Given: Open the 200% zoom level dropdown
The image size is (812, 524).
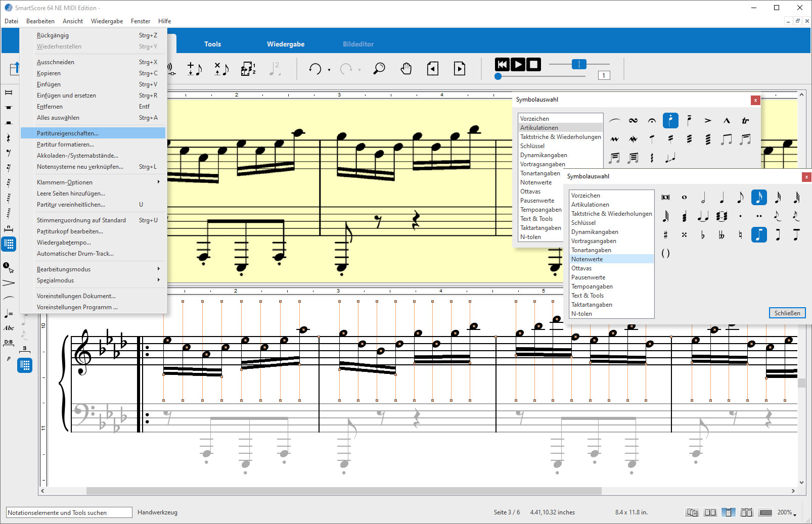Looking at the screenshot, I should [x=787, y=512].
